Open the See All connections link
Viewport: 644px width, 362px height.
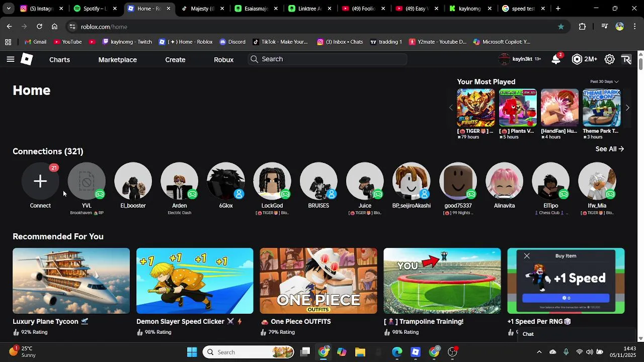(609, 149)
